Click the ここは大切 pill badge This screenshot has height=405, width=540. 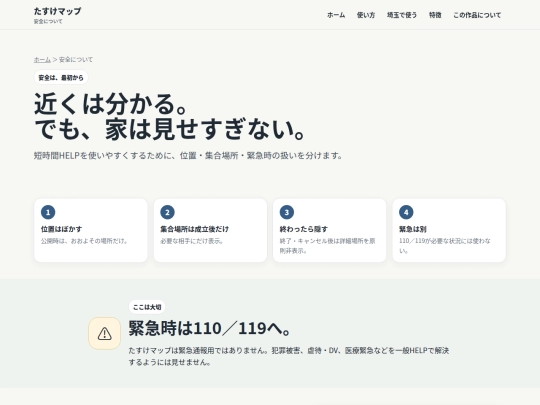pos(147,307)
